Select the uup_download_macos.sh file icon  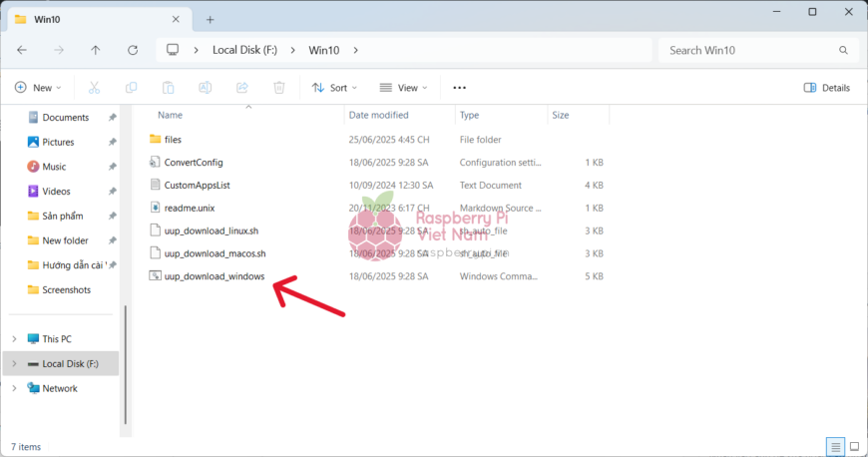coord(155,252)
